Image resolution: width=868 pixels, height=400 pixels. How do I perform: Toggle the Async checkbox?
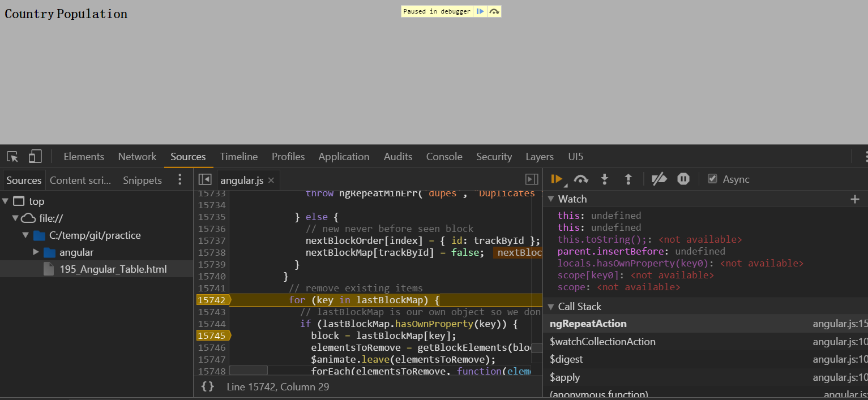point(712,179)
